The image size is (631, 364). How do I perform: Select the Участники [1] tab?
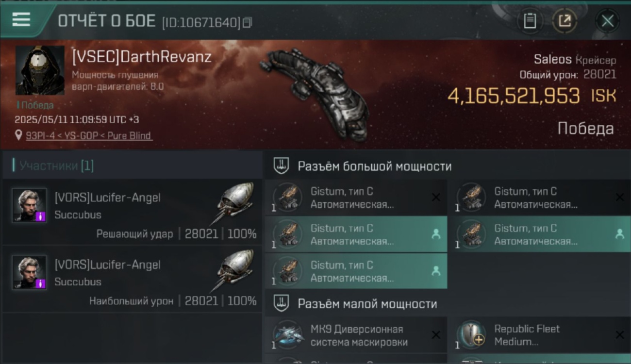[53, 166]
